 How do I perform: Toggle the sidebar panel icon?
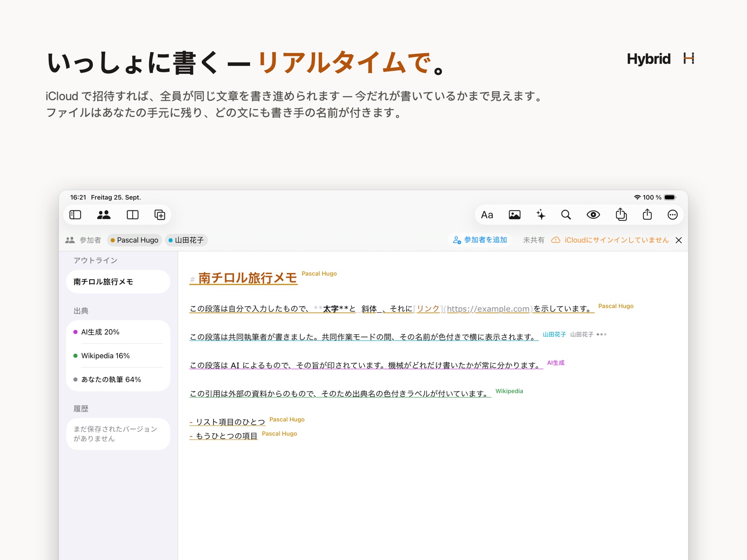75,215
